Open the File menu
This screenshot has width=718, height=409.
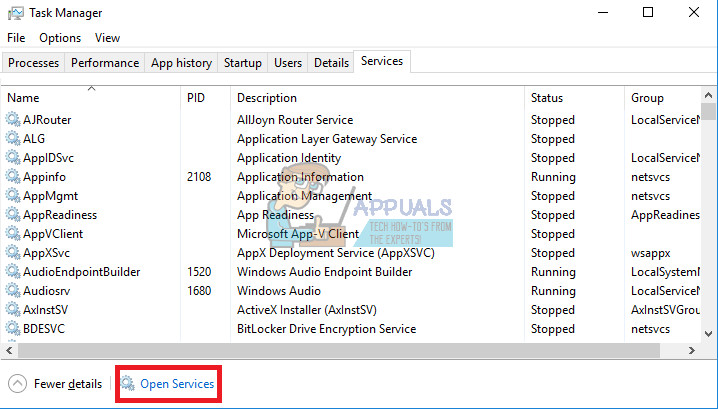16,38
